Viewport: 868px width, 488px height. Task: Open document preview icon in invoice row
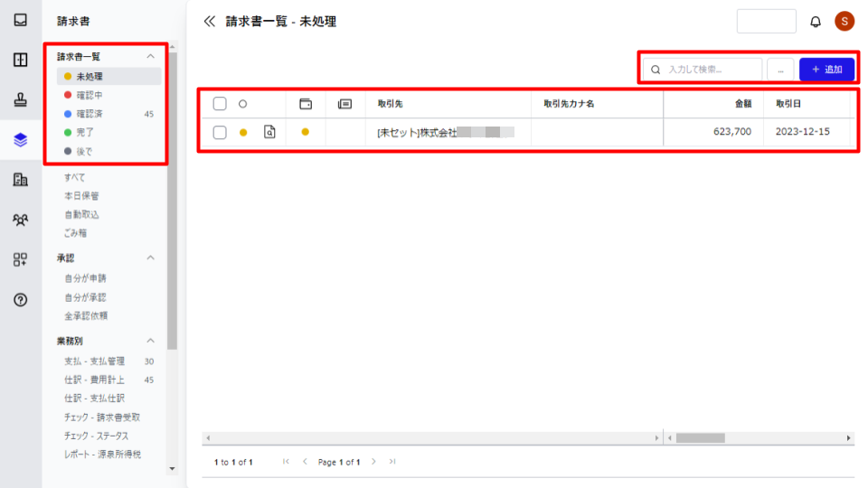(x=269, y=132)
